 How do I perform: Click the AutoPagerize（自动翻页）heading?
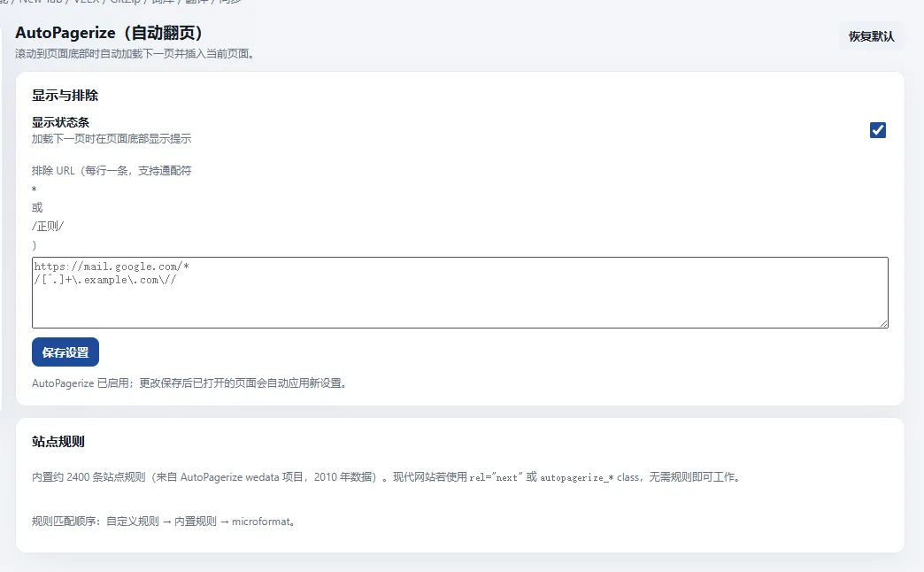coord(109,33)
